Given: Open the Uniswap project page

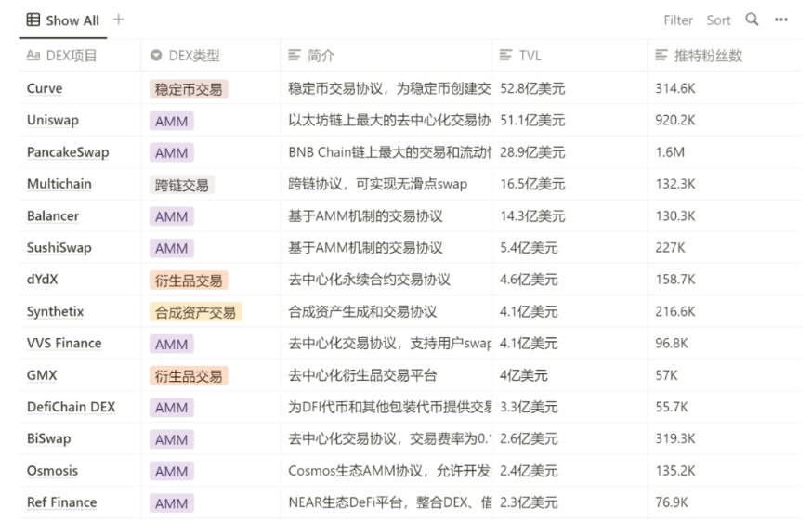Looking at the screenshot, I should pyautogui.click(x=53, y=120).
